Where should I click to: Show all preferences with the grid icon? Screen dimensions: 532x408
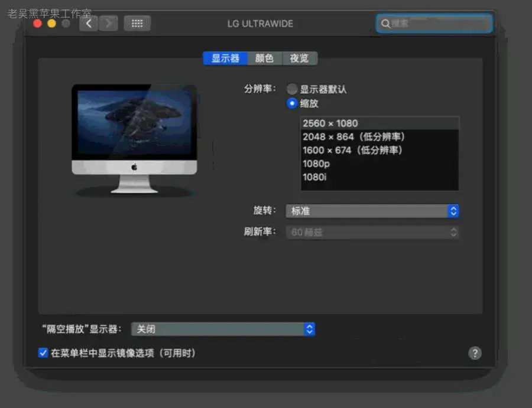click(137, 24)
